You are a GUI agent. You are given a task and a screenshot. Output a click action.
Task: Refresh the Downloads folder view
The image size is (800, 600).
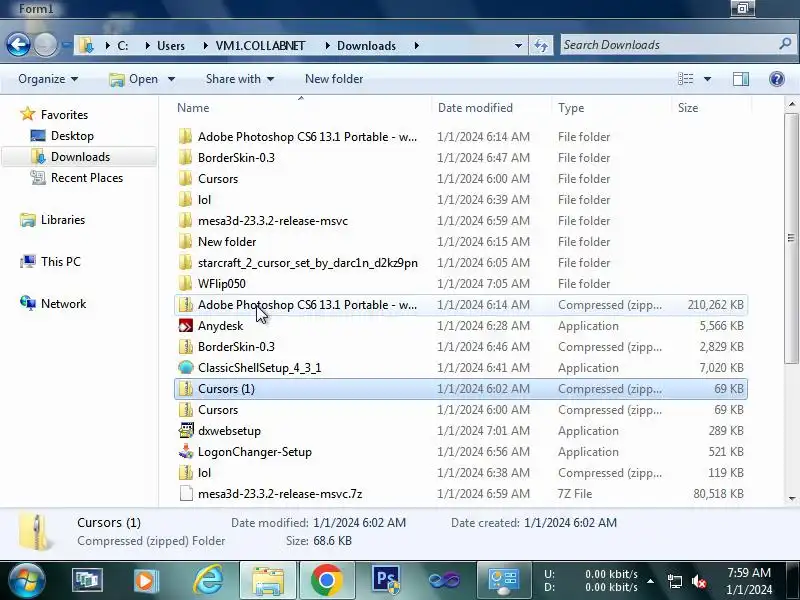(541, 45)
